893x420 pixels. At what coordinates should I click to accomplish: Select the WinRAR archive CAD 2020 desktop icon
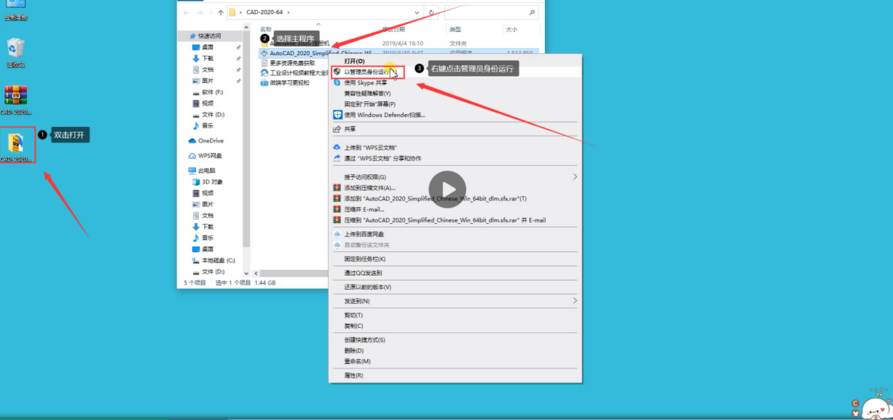pyautogui.click(x=16, y=100)
